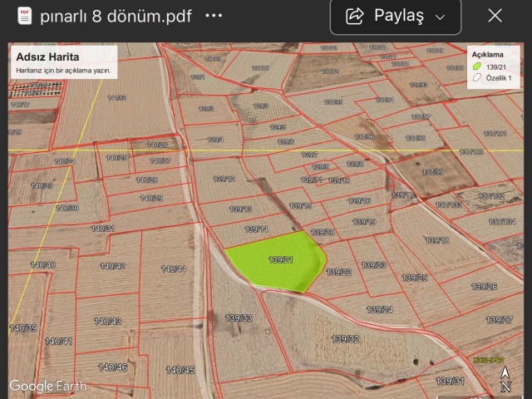
Task: Click parcel label 139/14
Action: (256, 229)
